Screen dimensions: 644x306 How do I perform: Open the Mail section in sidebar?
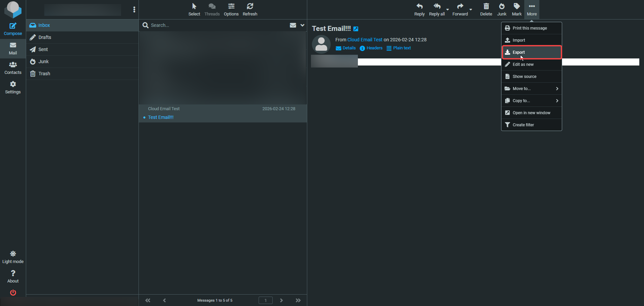(x=13, y=48)
